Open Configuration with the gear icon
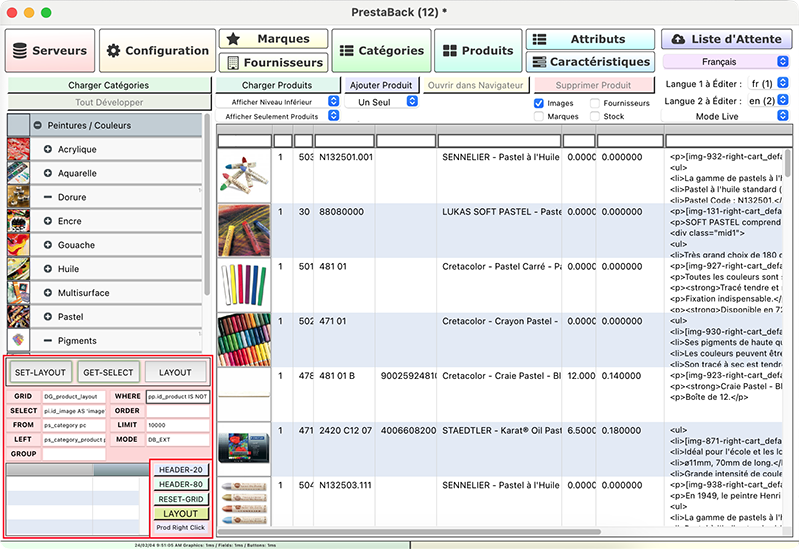The image size is (799, 549). tap(157, 50)
